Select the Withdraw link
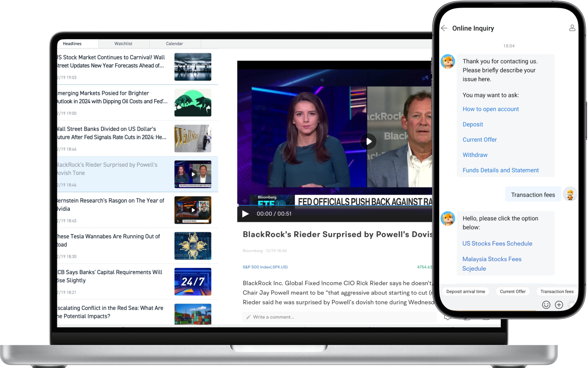This screenshot has height=368, width=588. [x=475, y=155]
